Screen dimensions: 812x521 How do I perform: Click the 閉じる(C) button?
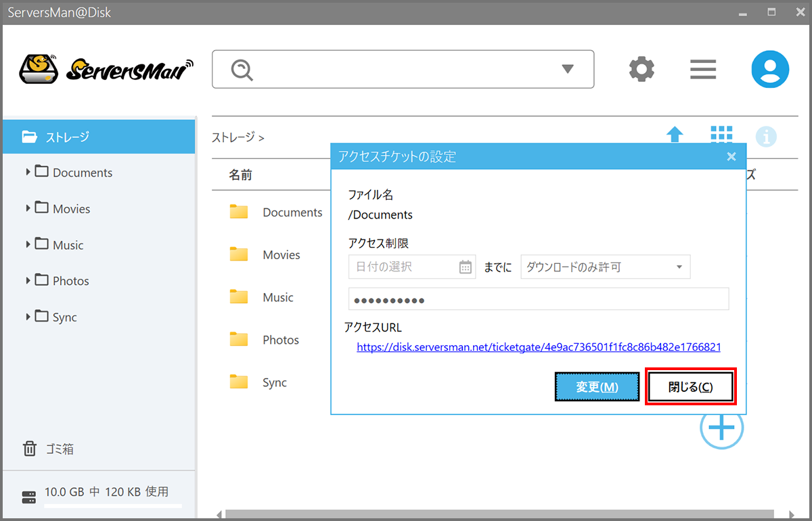[x=690, y=387]
